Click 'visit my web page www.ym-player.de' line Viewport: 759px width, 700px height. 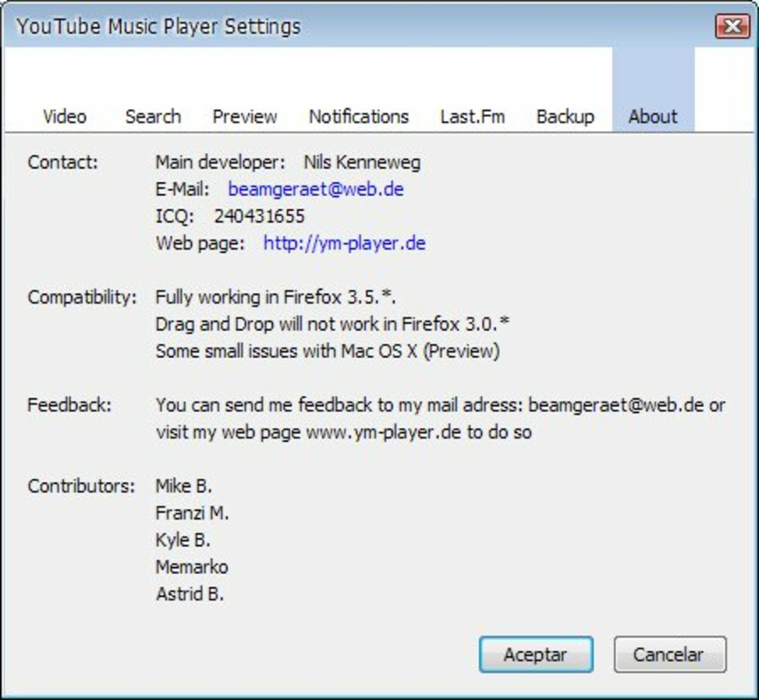tap(344, 432)
